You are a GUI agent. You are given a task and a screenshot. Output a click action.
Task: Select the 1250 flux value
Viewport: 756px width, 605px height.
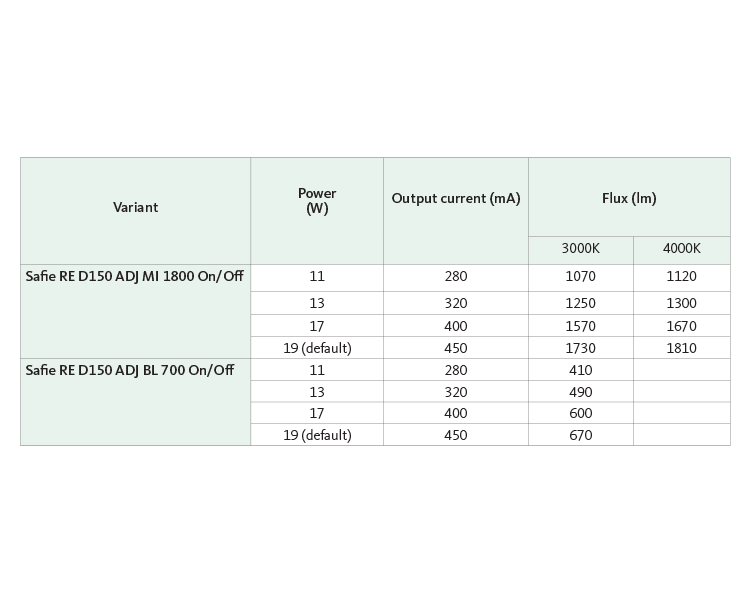pyautogui.click(x=580, y=303)
